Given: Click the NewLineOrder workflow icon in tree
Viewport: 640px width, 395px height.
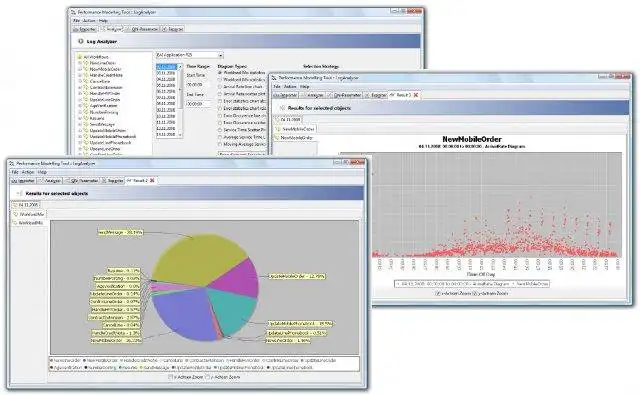Looking at the screenshot, I should 86,63.
